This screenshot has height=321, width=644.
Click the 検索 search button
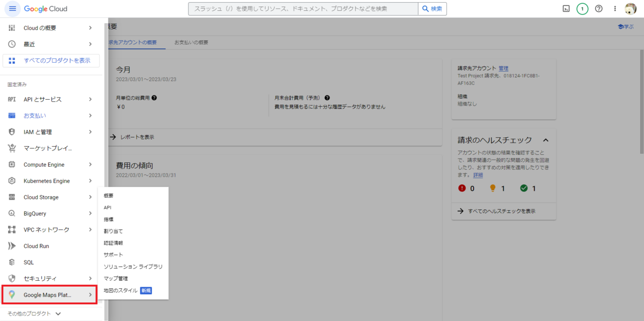433,9
